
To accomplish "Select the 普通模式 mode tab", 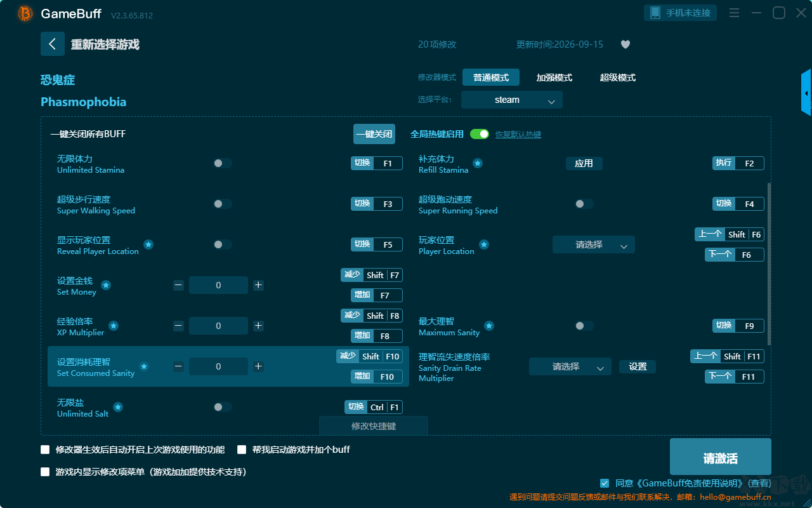I will coord(491,77).
